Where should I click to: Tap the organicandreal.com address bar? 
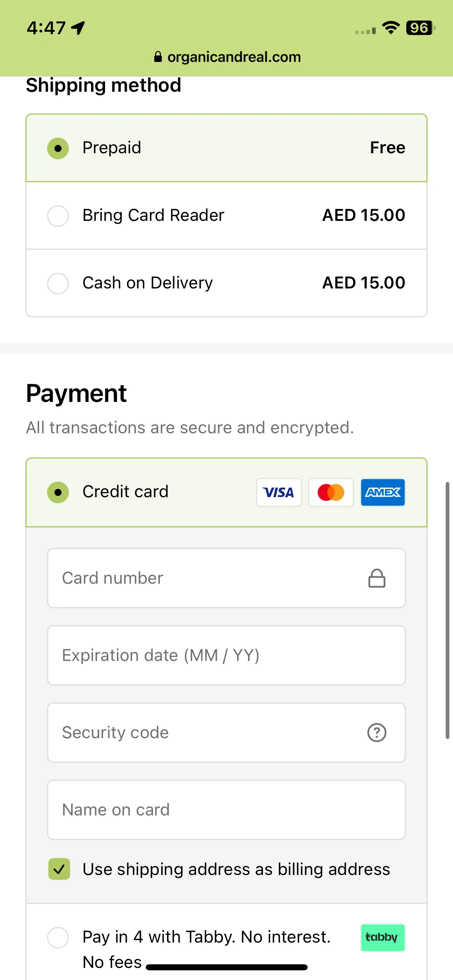point(227,57)
